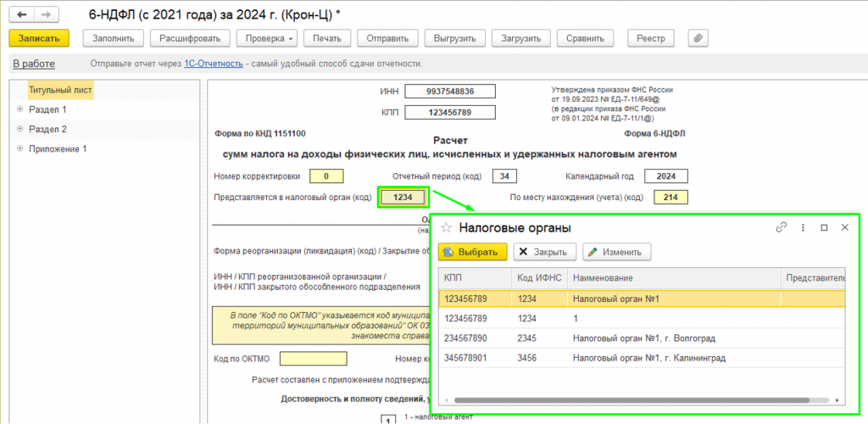Click the Записать button
Image resolution: width=868 pixels, height=424 pixels.
tap(39, 38)
